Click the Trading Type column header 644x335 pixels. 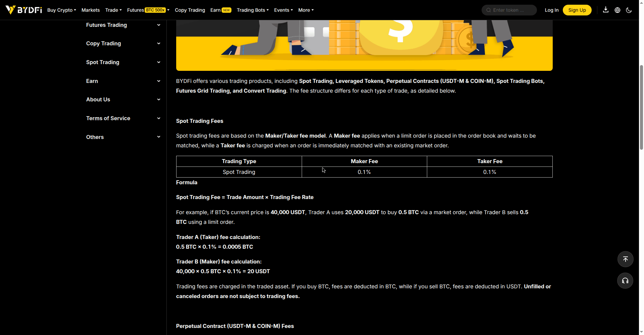coord(239,161)
